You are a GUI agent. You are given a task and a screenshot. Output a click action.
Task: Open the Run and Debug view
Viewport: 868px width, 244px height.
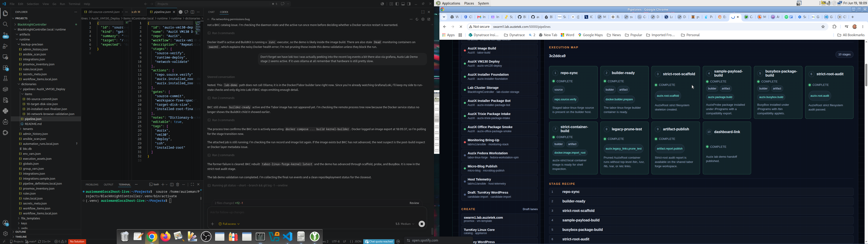coord(5,46)
